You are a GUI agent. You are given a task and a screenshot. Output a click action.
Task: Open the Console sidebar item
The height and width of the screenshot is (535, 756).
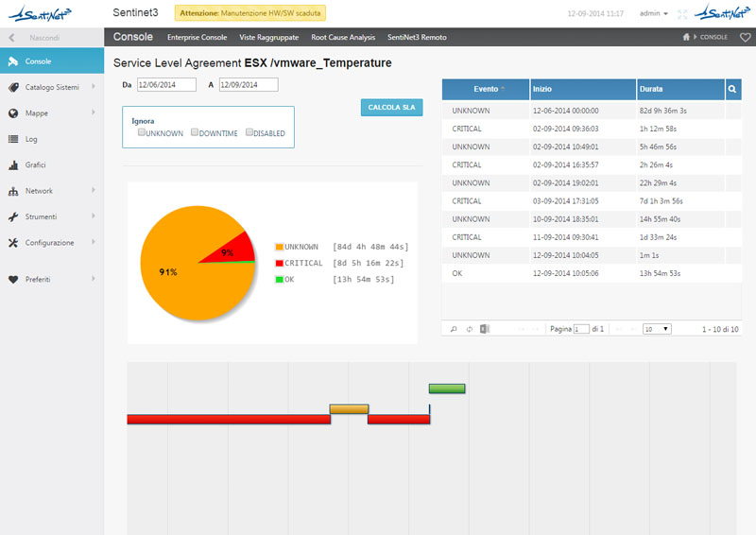pos(52,60)
